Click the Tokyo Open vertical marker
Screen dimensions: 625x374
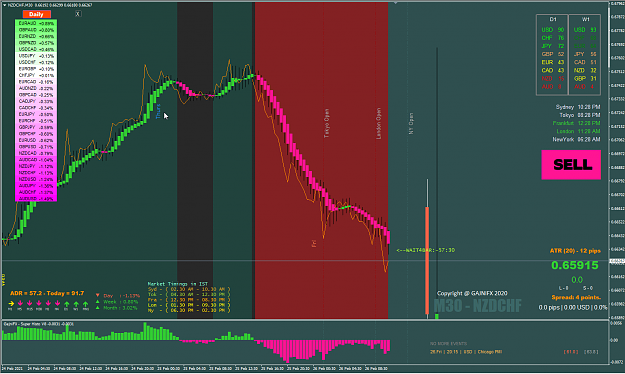(326, 123)
